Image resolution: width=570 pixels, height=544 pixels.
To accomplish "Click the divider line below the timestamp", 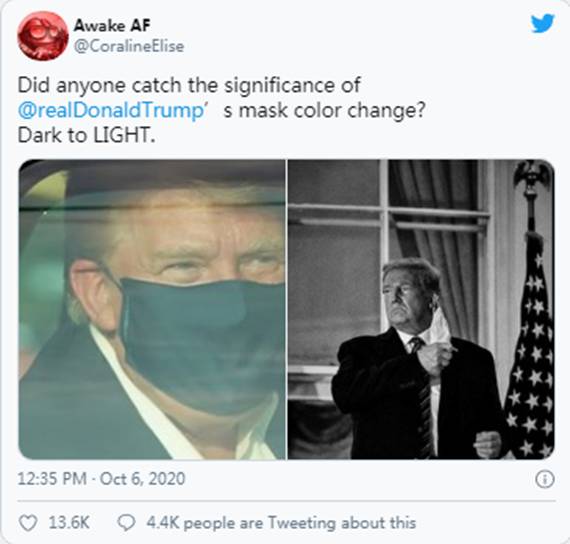I will click(x=286, y=501).
